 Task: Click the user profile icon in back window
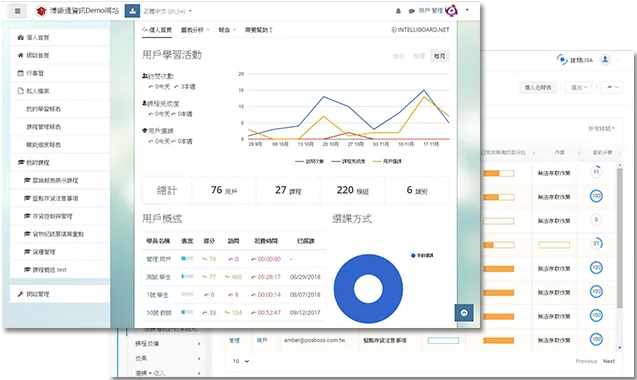pos(605,60)
